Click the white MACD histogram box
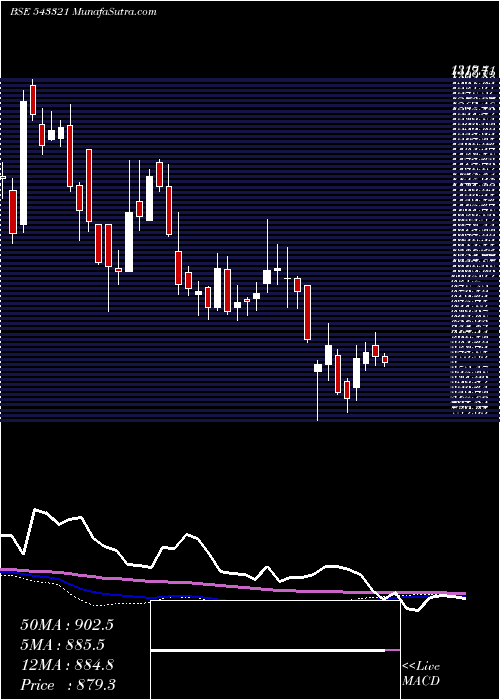The width and height of the screenshot is (500, 700). tap(275, 650)
